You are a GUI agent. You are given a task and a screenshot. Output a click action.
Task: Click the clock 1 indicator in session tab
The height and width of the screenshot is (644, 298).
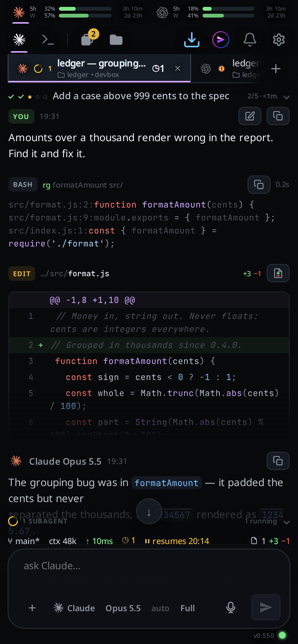point(158,69)
